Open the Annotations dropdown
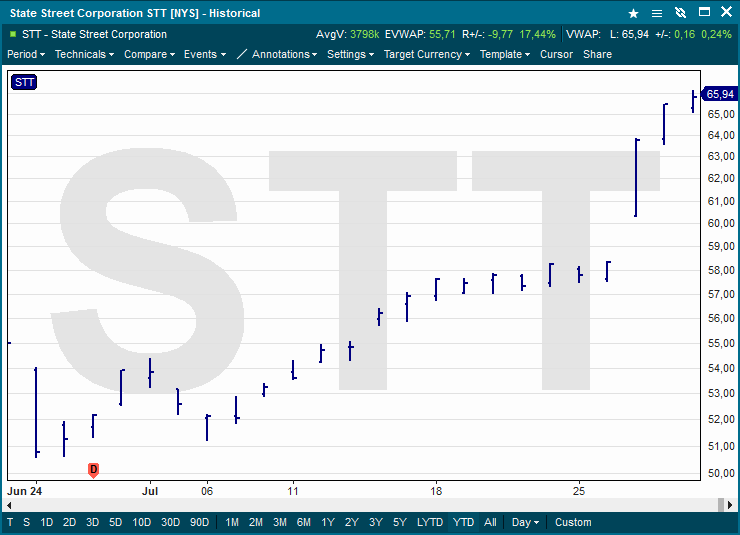The height and width of the screenshot is (535, 740). pos(284,54)
